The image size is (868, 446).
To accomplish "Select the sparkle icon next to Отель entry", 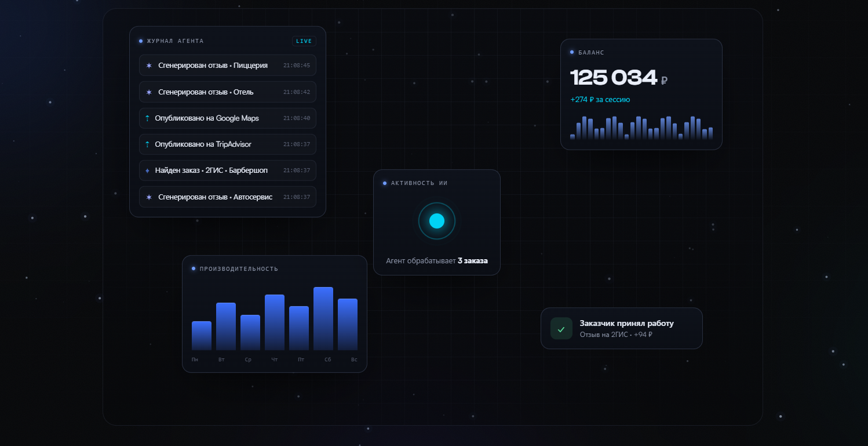I will 149,92.
